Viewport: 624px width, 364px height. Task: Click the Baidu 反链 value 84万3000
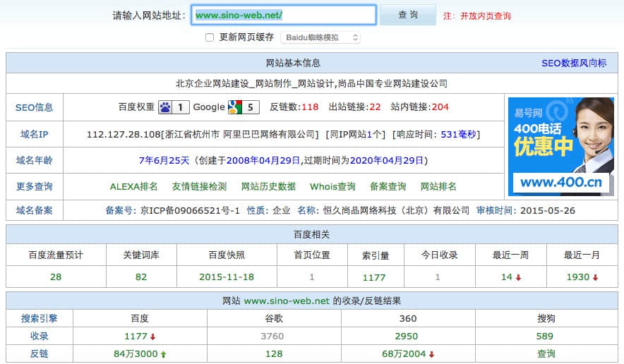coord(136,353)
